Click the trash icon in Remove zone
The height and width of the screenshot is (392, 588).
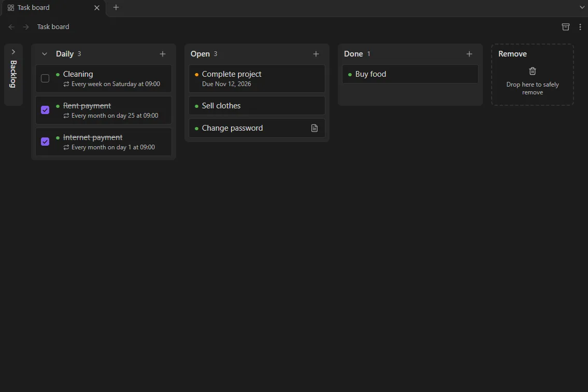coord(533,71)
